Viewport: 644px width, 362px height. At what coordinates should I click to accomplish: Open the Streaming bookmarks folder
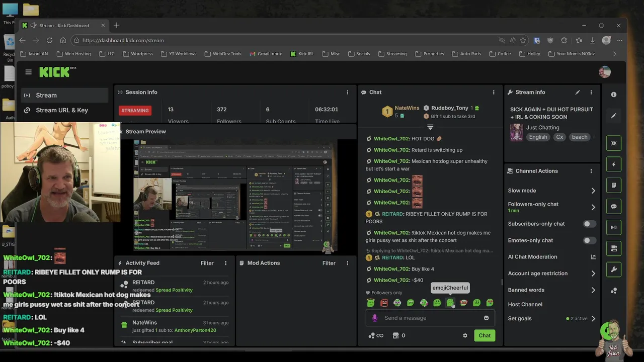click(392, 54)
